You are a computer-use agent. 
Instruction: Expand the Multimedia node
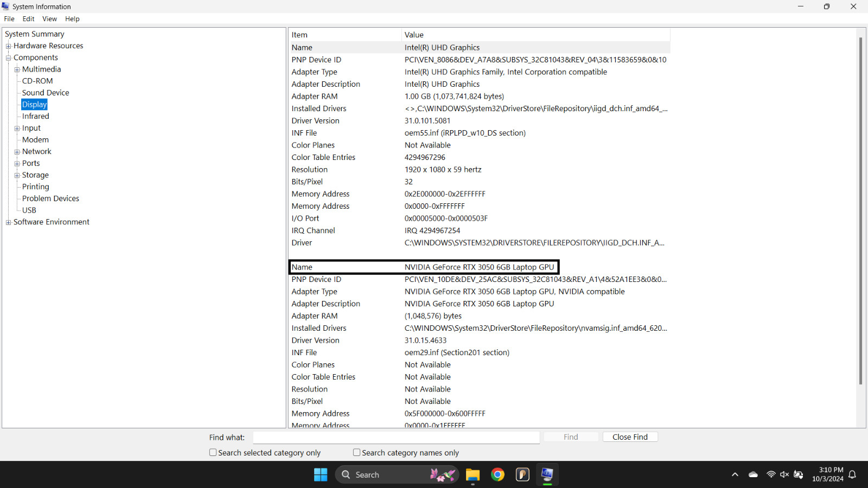point(17,69)
